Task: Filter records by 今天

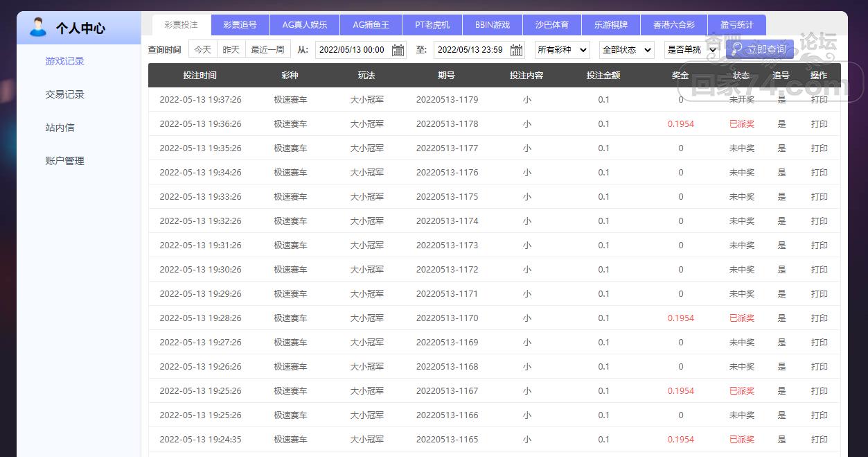Action: (202, 50)
